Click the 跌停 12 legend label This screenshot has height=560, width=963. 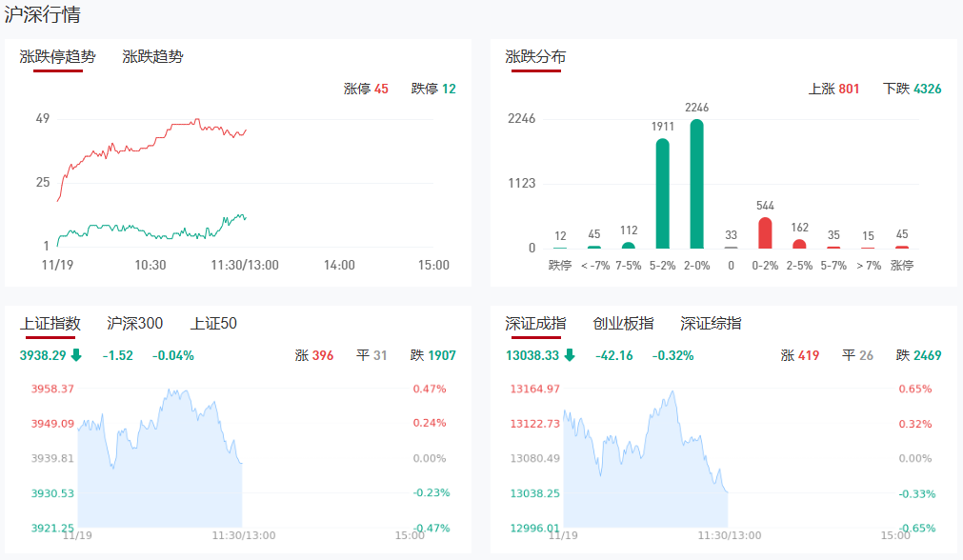tap(433, 89)
